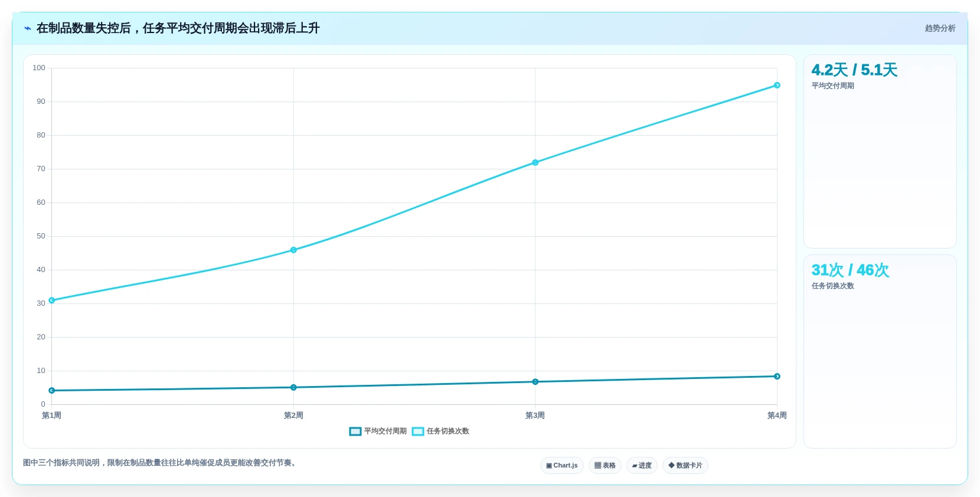Toggle the 平均交付周期 legend entry

[378, 431]
